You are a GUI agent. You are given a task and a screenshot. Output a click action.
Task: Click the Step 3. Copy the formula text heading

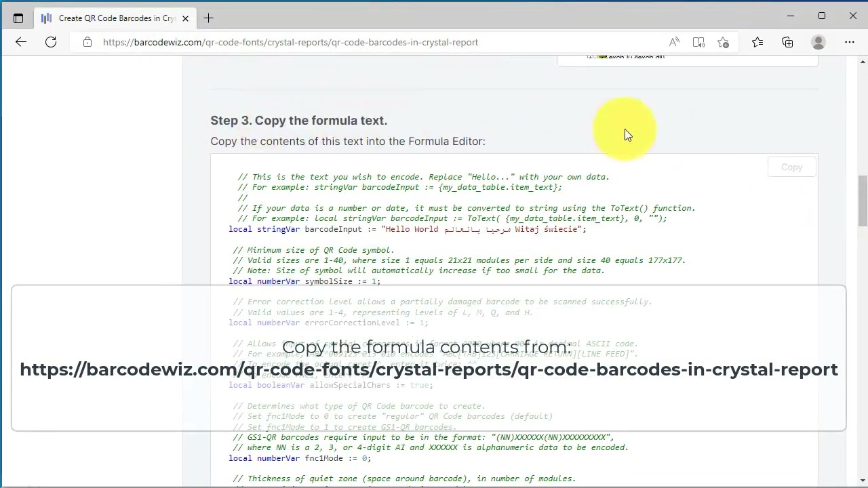[x=298, y=121]
